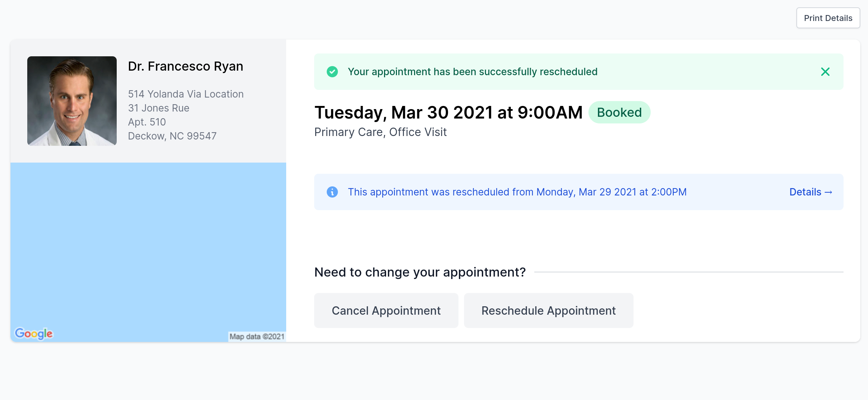Click Dr. Francesco Ryan's photo

click(x=72, y=101)
